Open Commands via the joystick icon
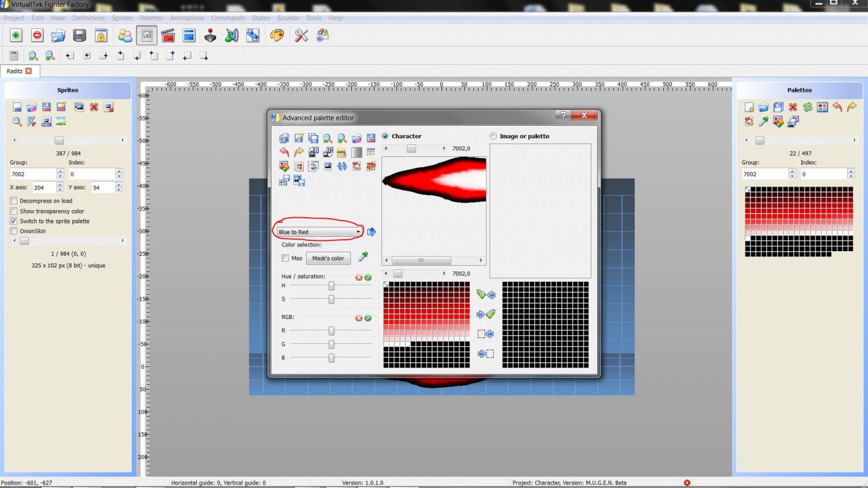This screenshot has height=488, width=868. pos(210,36)
